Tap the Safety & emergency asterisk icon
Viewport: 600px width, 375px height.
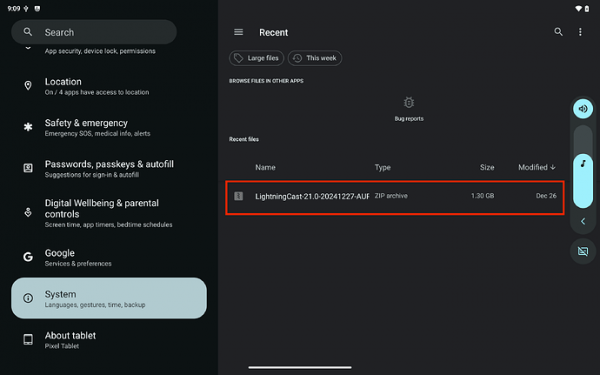tap(28, 127)
